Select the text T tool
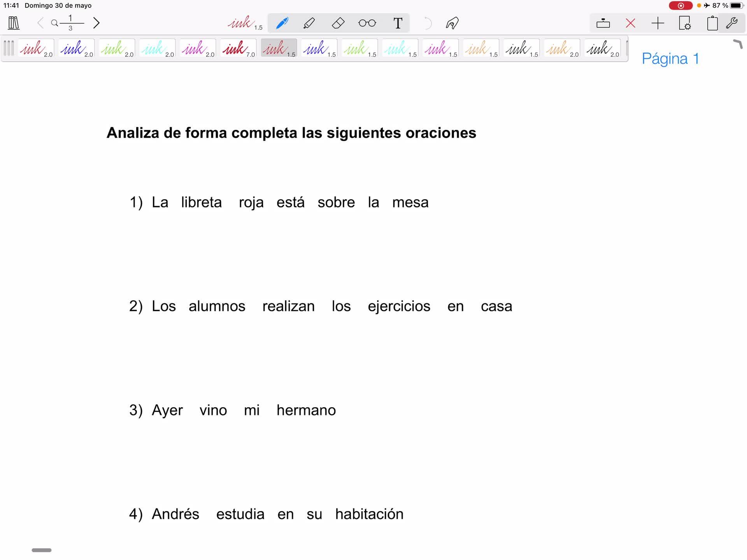The height and width of the screenshot is (560, 747). tap(398, 23)
